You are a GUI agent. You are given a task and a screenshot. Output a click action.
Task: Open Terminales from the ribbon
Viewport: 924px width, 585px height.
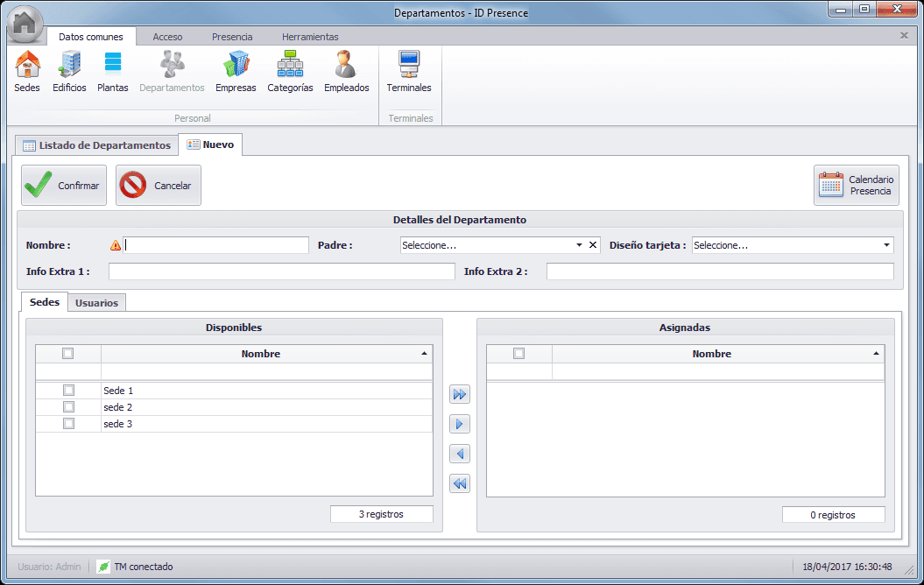click(409, 71)
